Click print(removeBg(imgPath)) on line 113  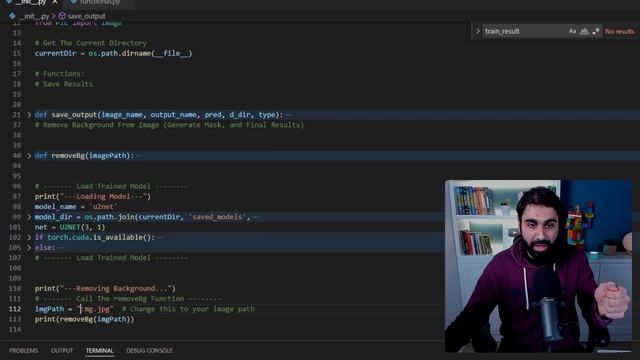84,319
